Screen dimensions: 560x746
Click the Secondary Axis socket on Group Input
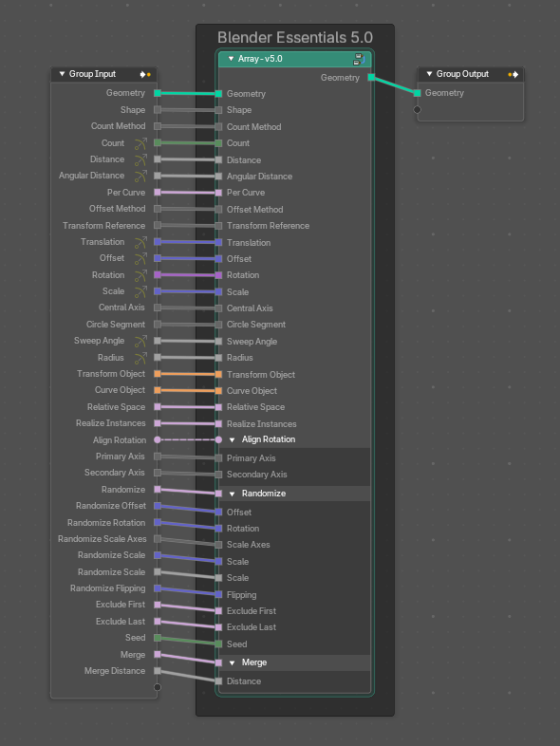click(x=158, y=473)
